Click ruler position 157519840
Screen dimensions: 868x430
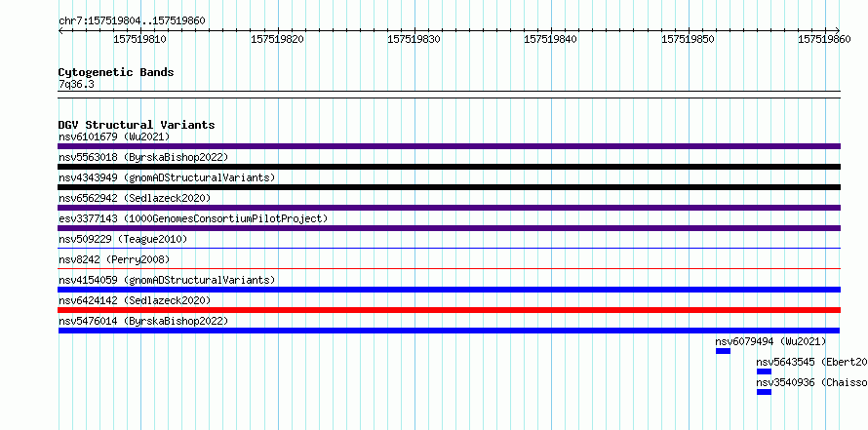pos(551,39)
